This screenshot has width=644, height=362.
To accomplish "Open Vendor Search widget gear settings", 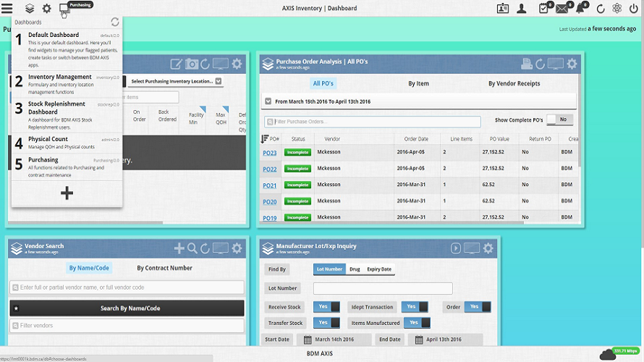I will 237,248.
